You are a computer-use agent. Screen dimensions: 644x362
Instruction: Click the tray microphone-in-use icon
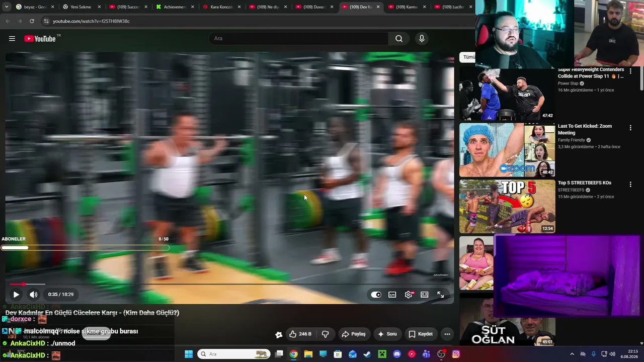(594, 354)
